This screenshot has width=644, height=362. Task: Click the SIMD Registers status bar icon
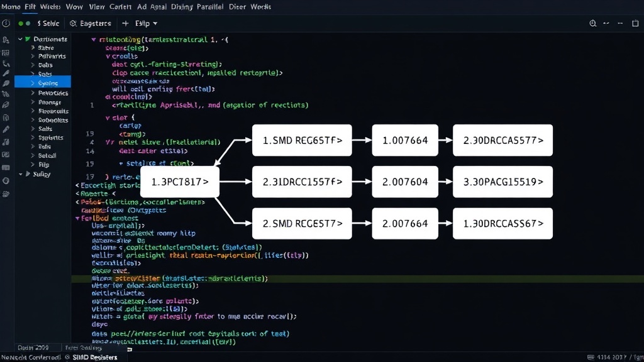click(x=67, y=358)
